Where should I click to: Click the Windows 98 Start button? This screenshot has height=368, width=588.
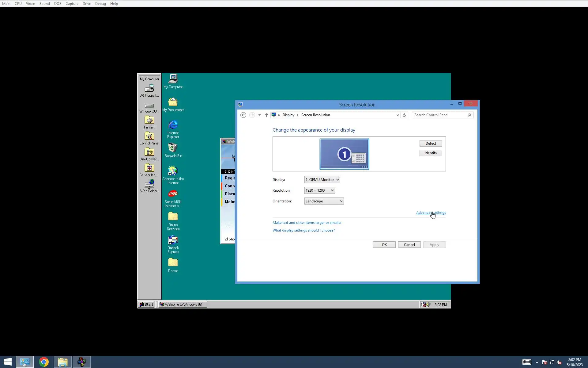[x=146, y=305]
